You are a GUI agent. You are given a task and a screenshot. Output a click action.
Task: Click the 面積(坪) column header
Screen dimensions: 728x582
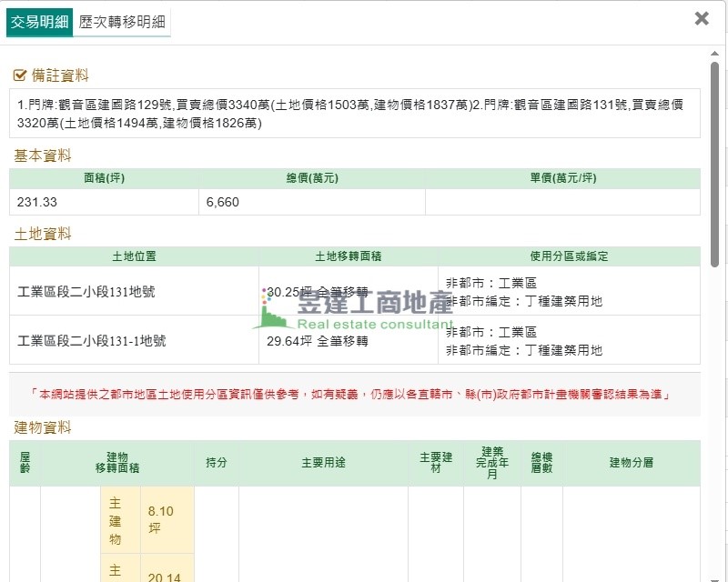point(104,178)
